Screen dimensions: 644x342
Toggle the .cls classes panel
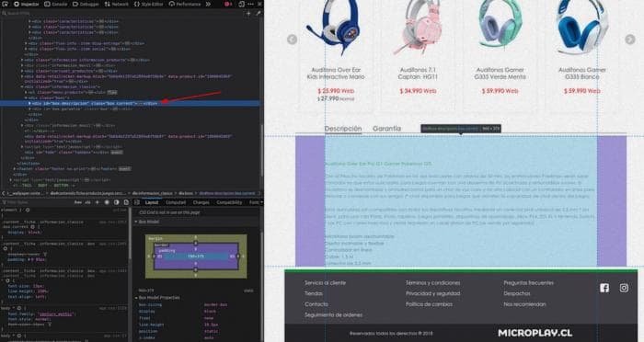point(87,202)
